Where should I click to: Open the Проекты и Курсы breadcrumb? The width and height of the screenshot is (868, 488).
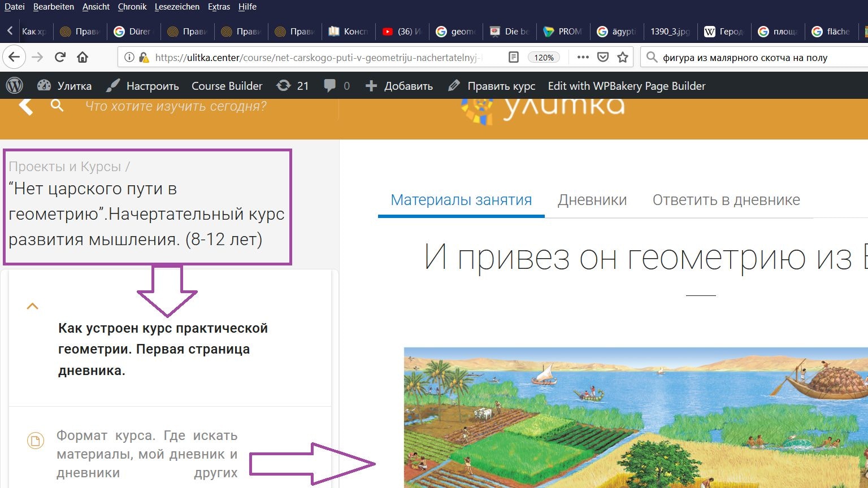(65, 167)
